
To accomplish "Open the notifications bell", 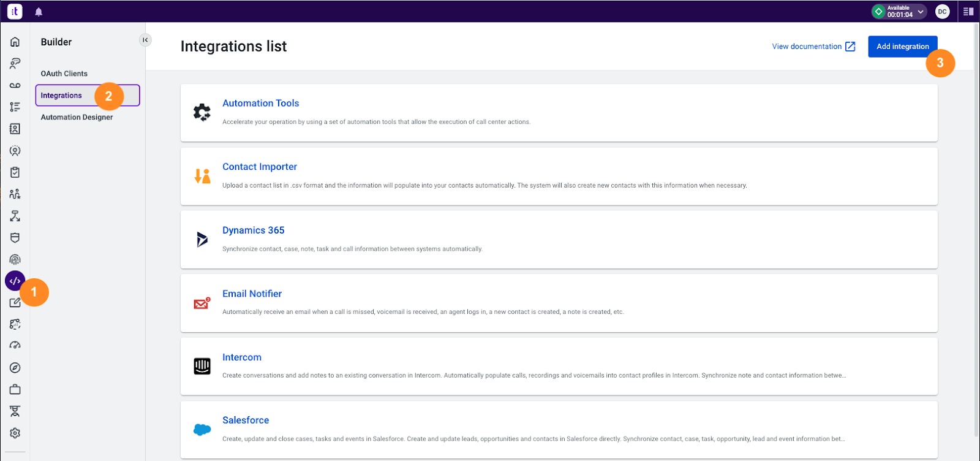I will click(x=39, y=12).
